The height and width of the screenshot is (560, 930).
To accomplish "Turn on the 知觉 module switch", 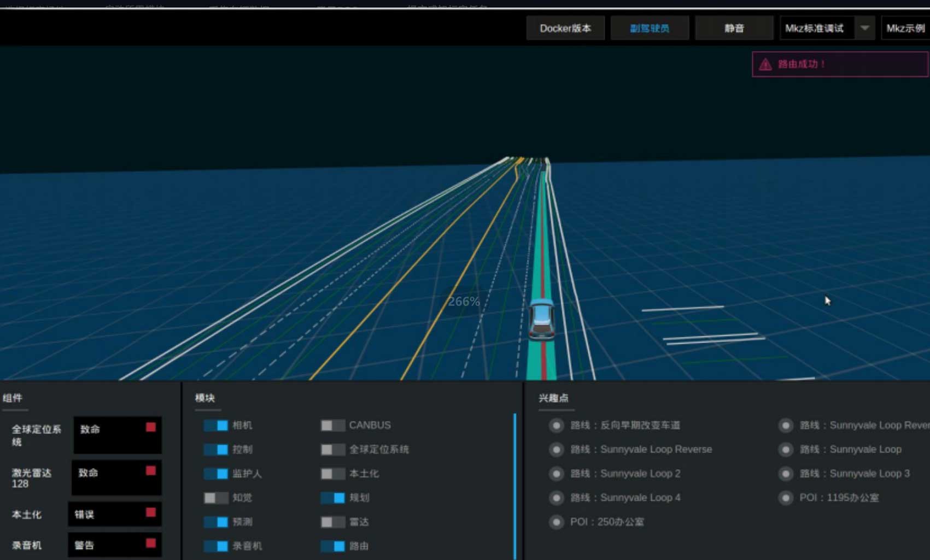I will (215, 498).
